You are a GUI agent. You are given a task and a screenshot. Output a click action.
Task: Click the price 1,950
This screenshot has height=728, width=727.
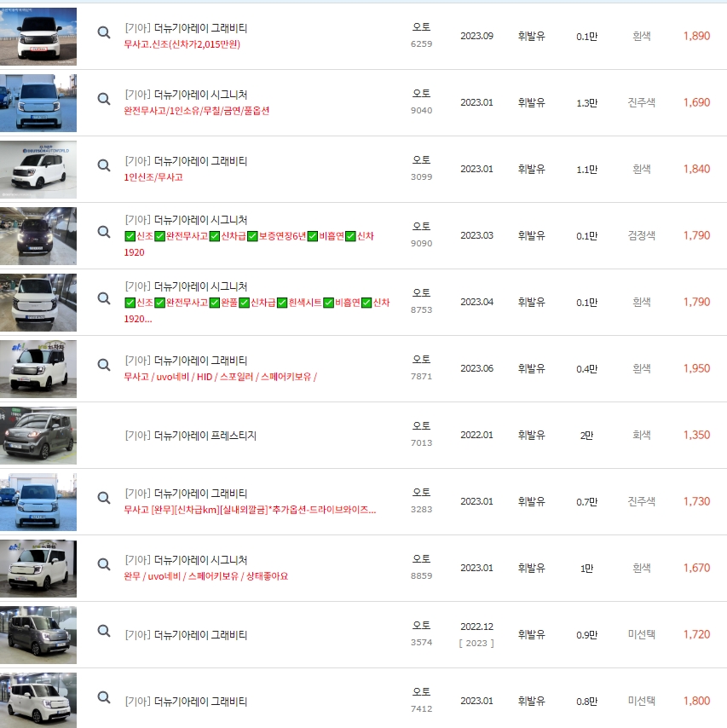point(696,368)
